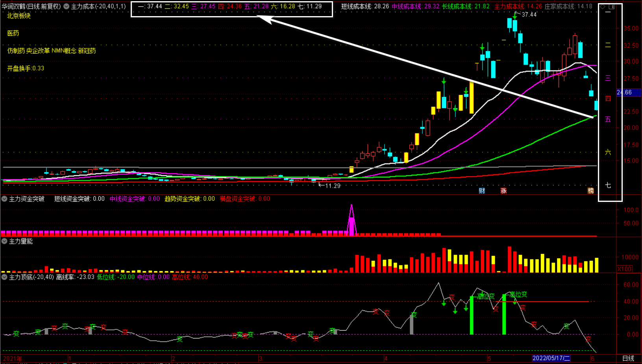Expand the 主力资金突破 indicator menu arrow

4,199
